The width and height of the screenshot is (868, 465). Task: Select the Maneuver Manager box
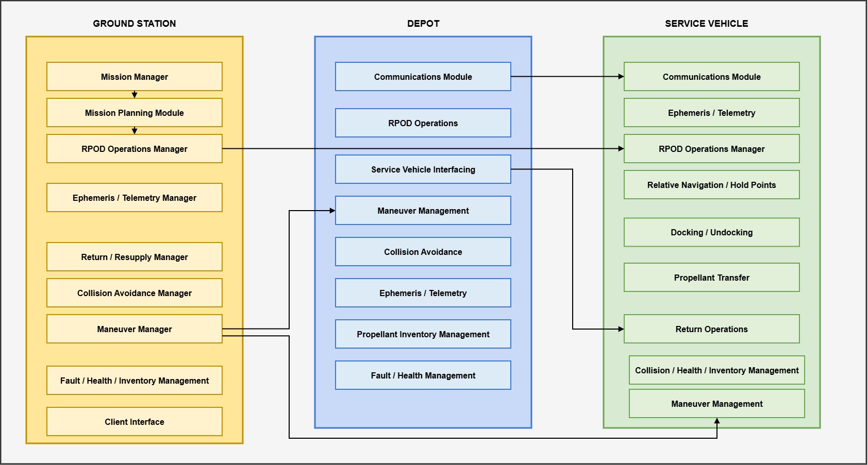click(x=134, y=329)
